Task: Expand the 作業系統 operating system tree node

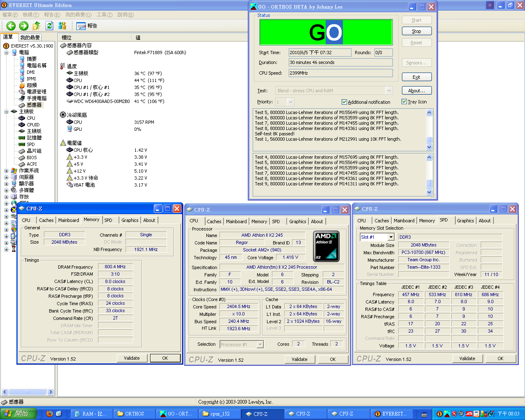Action: [6, 171]
